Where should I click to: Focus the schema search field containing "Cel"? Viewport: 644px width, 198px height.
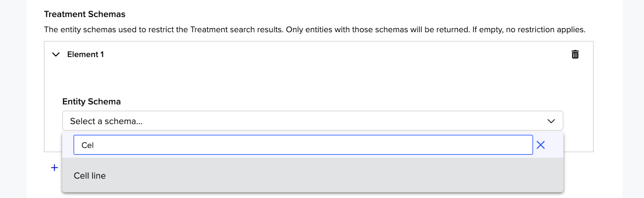point(303,145)
